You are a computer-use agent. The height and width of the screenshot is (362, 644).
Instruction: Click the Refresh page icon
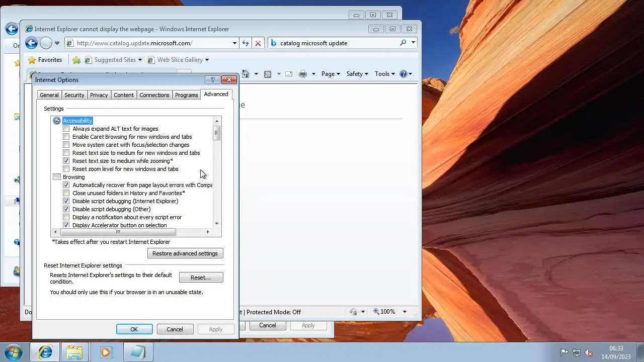tap(246, 43)
